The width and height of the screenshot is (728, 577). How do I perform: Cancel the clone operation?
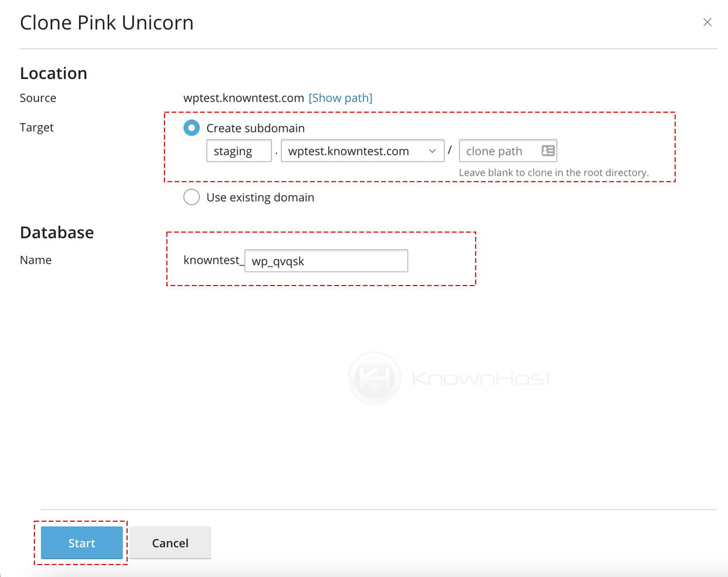pos(170,543)
